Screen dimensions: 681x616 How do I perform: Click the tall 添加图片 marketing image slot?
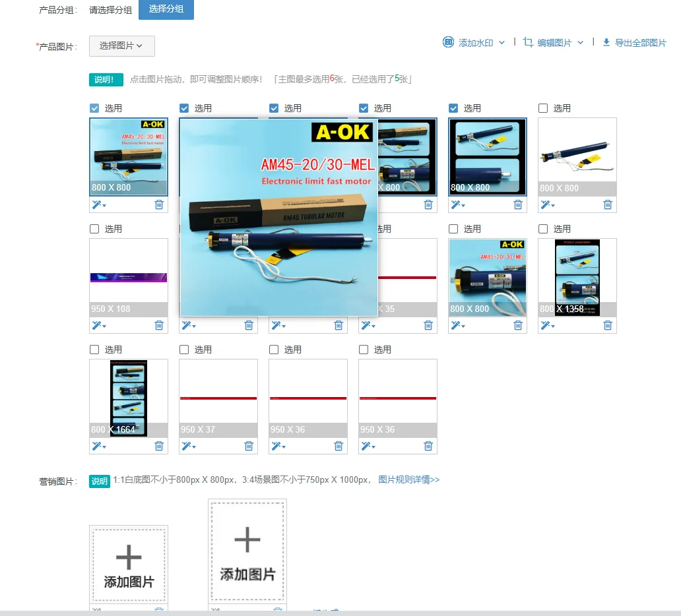[x=247, y=551]
